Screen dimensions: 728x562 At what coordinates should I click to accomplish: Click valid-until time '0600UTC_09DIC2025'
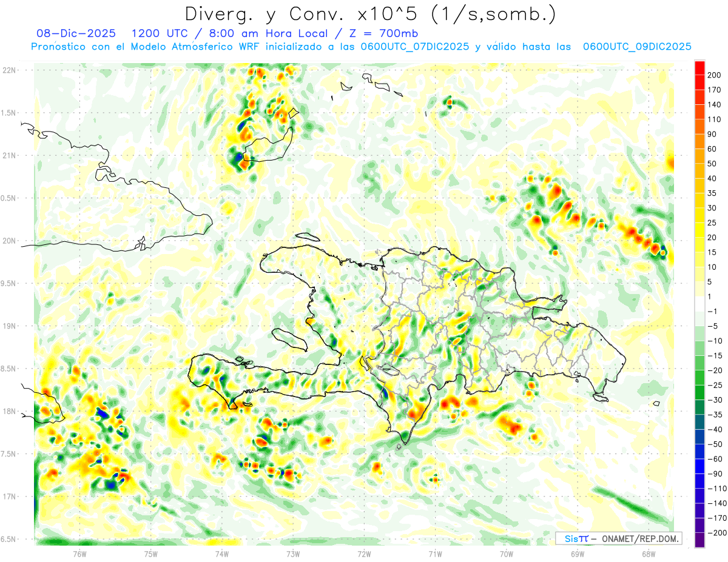point(636,47)
